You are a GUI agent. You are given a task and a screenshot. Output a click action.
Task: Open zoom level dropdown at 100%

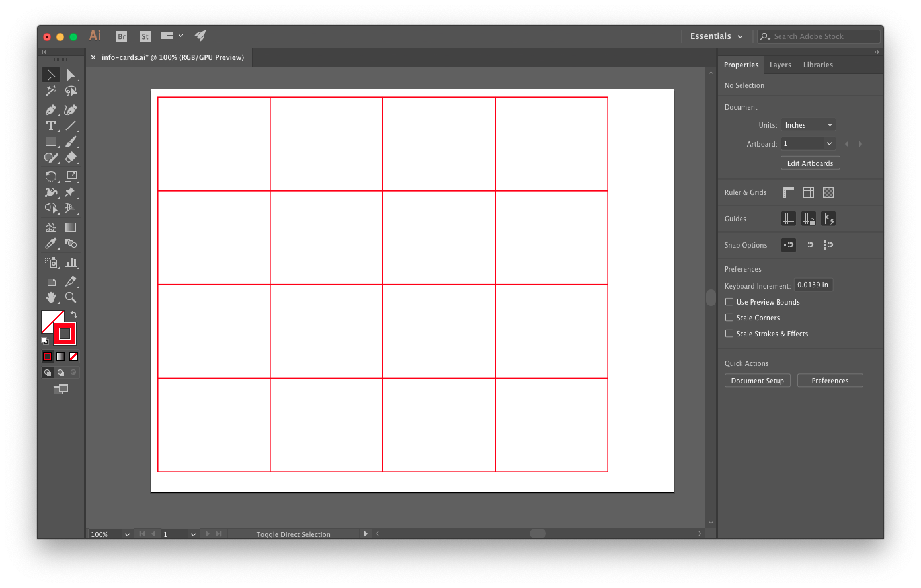pyautogui.click(x=127, y=534)
